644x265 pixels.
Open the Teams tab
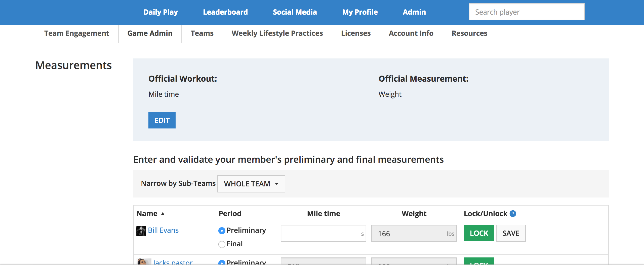(202, 33)
